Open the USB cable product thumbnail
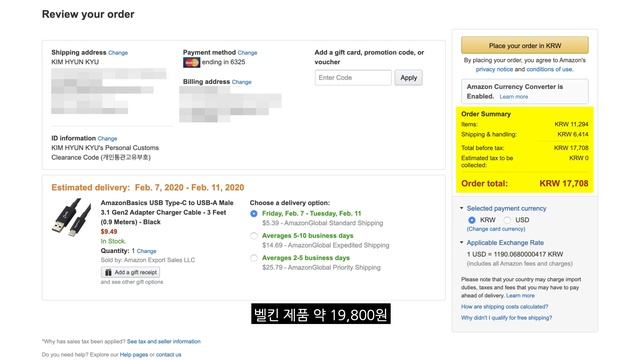 tap(71, 218)
